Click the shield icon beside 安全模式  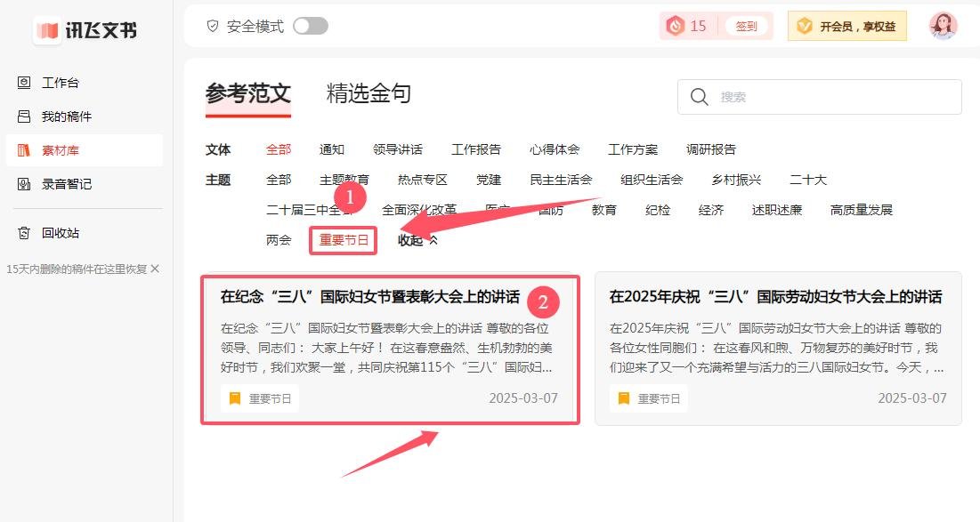[213, 27]
